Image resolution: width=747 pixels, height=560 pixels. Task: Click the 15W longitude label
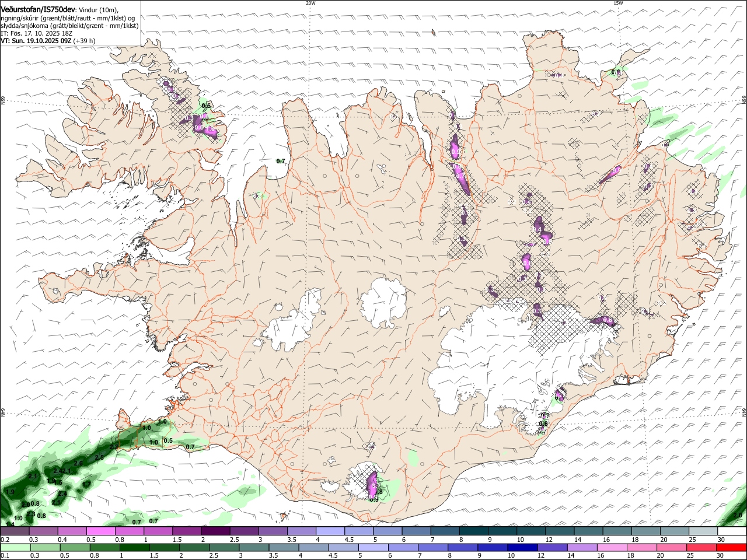(x=618, y=3)
